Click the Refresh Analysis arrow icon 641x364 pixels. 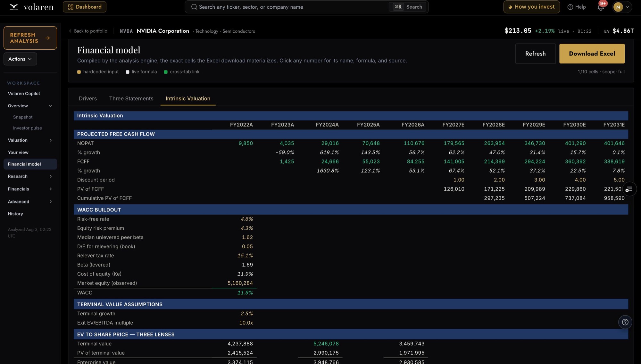[47, 38]
